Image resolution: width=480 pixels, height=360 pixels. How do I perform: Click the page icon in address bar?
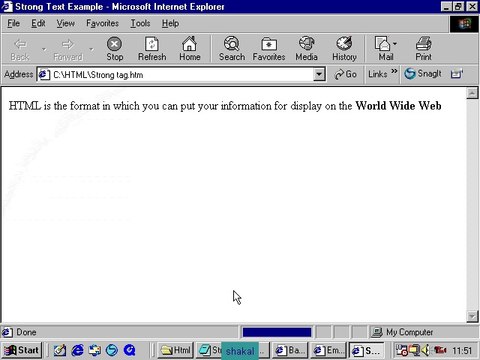coord(44,74)
